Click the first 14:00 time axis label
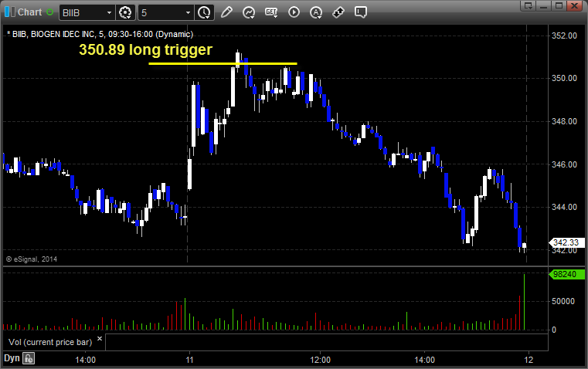588x369 pixels. click(x=86, y=360)
